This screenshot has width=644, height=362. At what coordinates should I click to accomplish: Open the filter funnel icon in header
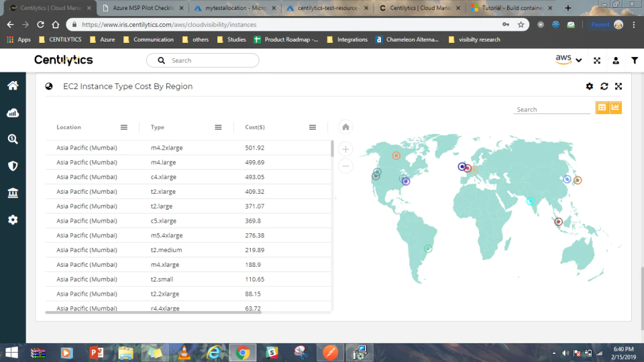(x=635, y=60)
